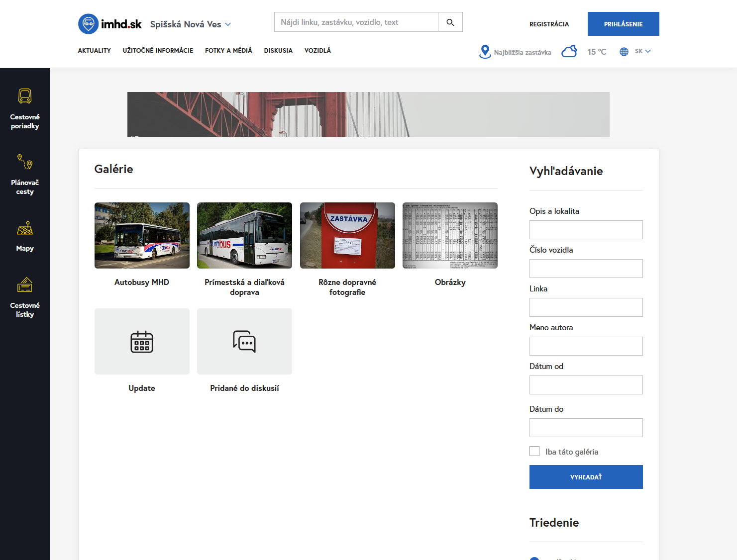Click the imhd.sk logo

tap(110, 24)
